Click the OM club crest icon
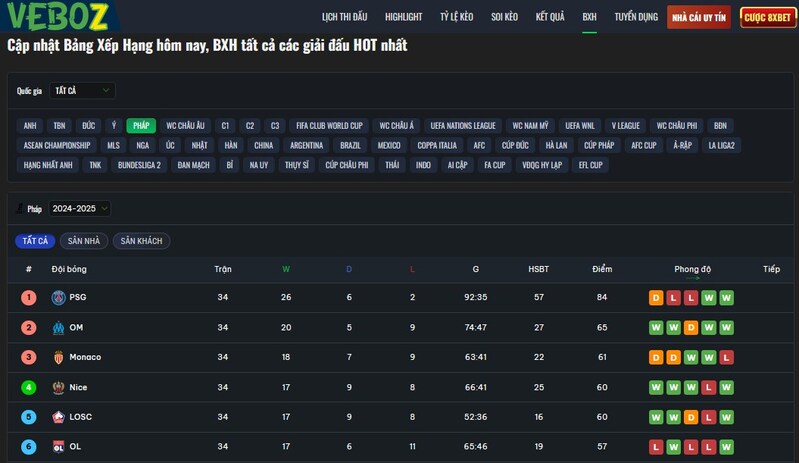Image resolution: width=799 pixels, height=463 pixels. (x=58, y=327)
